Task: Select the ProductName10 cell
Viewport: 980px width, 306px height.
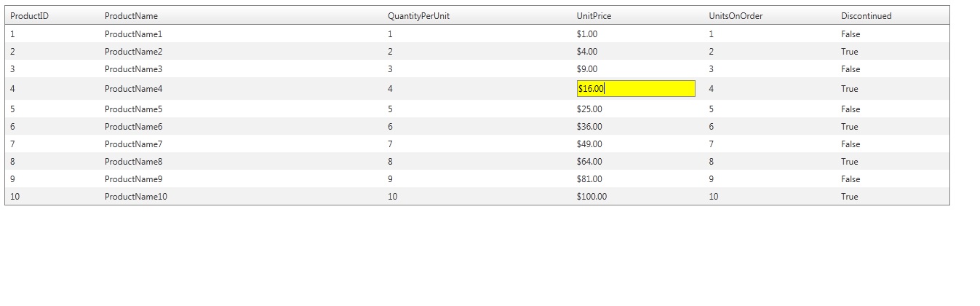Action: pyautogui.click(x=136, y=197)
